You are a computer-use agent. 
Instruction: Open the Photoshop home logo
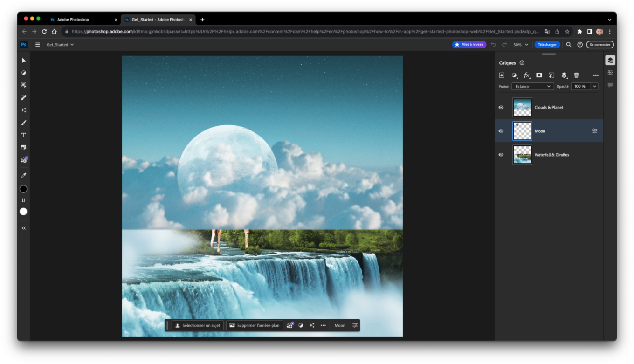(x=24, y=45)
